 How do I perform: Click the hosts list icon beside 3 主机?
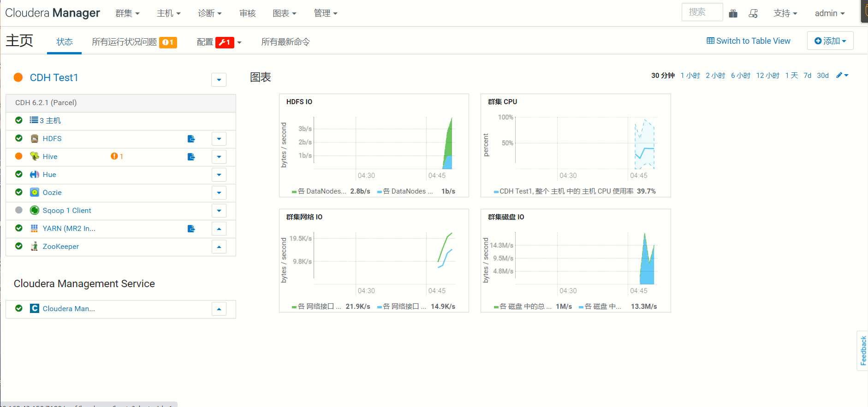pyautogui.click(x=34, y=120)
